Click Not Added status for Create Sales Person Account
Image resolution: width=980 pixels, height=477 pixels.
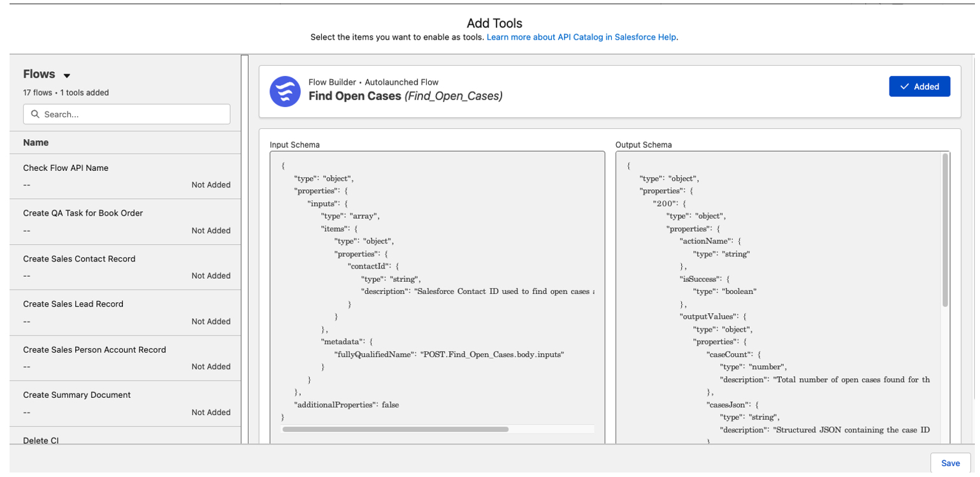coord(211,367)
